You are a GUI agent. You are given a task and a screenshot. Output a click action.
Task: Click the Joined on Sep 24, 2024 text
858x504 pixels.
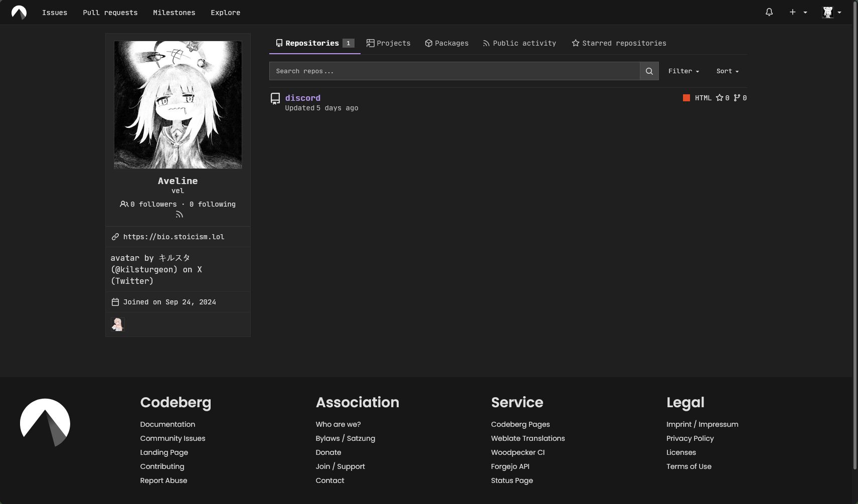pos(169,302)
